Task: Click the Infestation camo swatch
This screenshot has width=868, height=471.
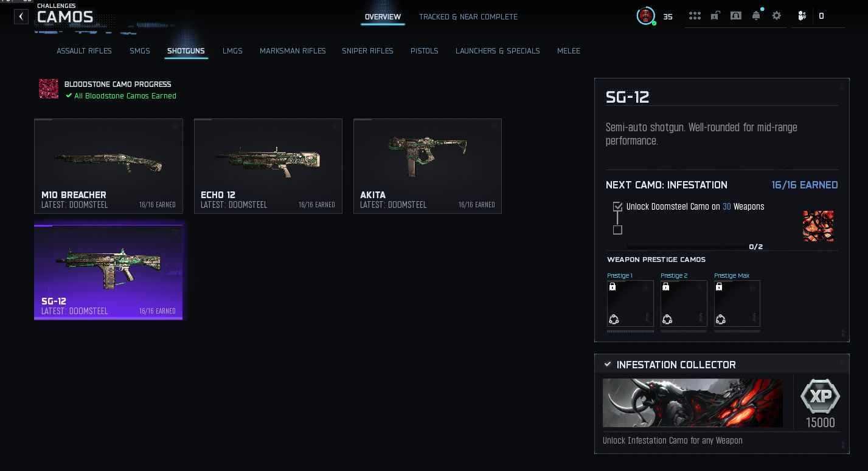Action: coord(818,226)
